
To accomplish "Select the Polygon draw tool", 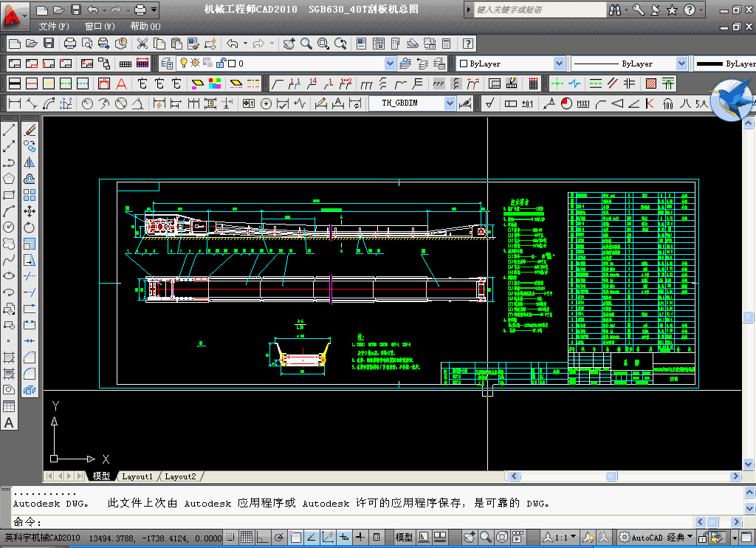I will tap(9, 179).
